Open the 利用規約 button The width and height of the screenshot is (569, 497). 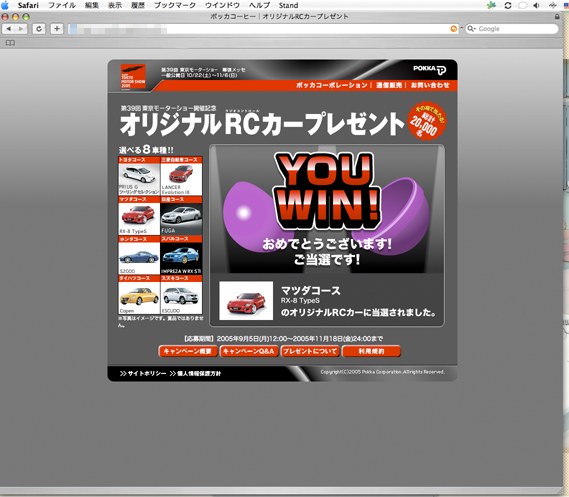[x=371, y=351]
